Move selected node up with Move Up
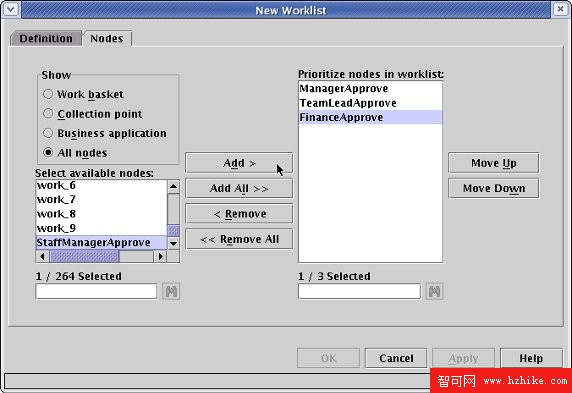This screenshot has width=572, height=393. click(494, 163)
